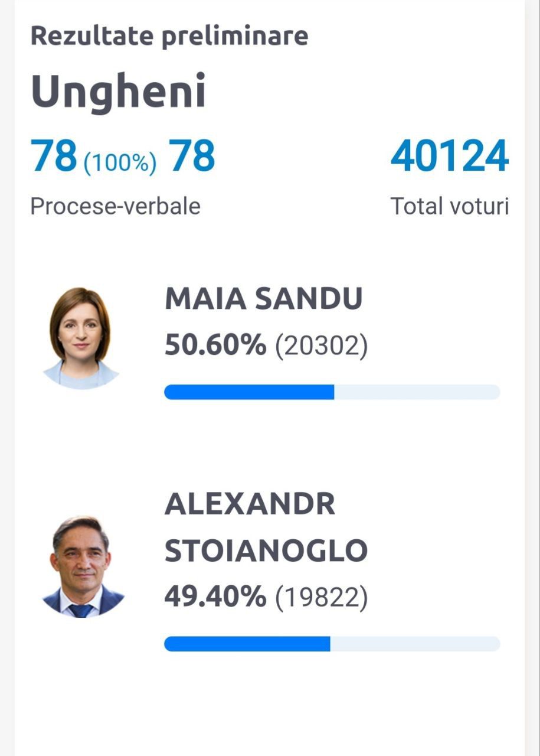Image resolution: width=540 pixels, height=756 pixels.
Task: Click the (19822) vote count
Action: coord(322,598)
